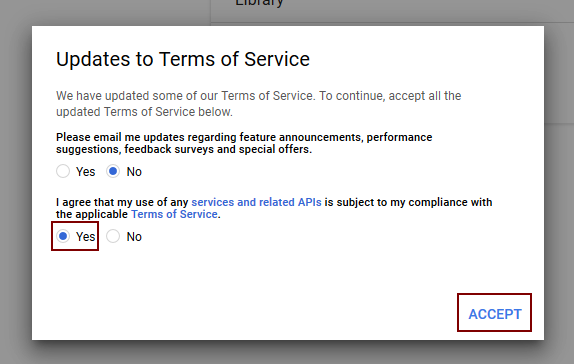Click the bold 'I agree that my use' statement
Image resolution: width=574 pixels, height=364 pixels.
pos(274,208)
